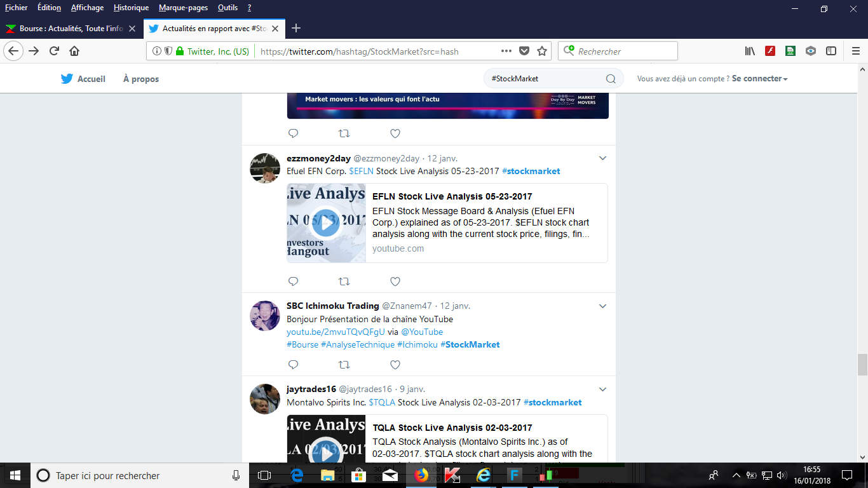Open the Affichage menu
The height and width of the screenshot is (488, 868).
(87, 8)
